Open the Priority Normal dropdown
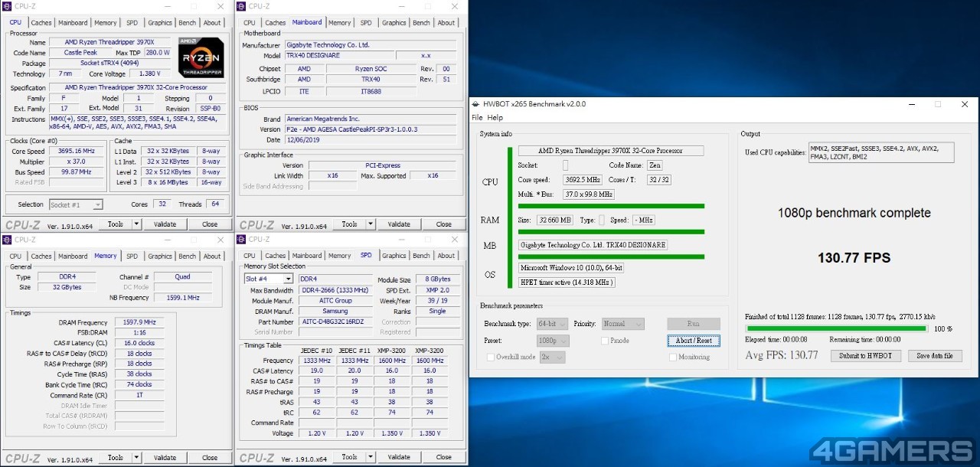This screenshot has height=467, width=980. click(x=623, y=324)
